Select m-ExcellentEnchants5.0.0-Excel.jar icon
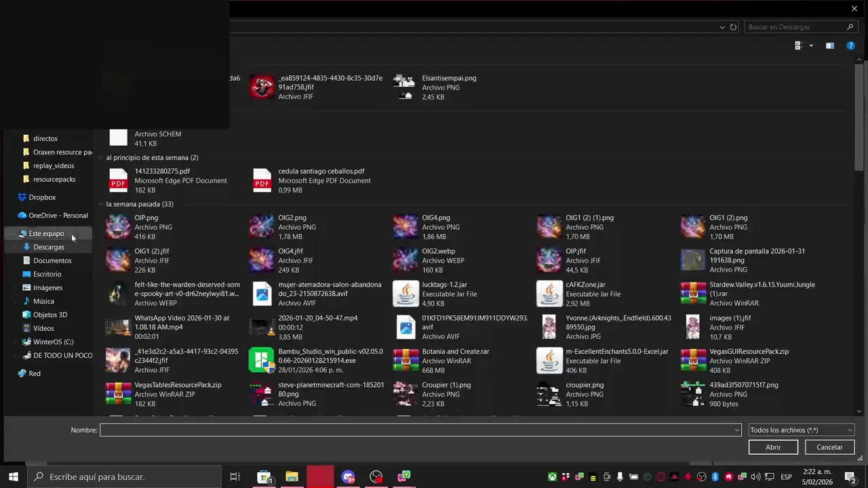 (x=549, y=361)
